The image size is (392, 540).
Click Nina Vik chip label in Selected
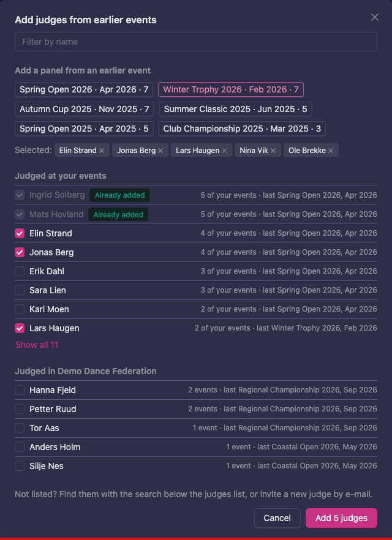pyautogui.click(x=254, y=151)
